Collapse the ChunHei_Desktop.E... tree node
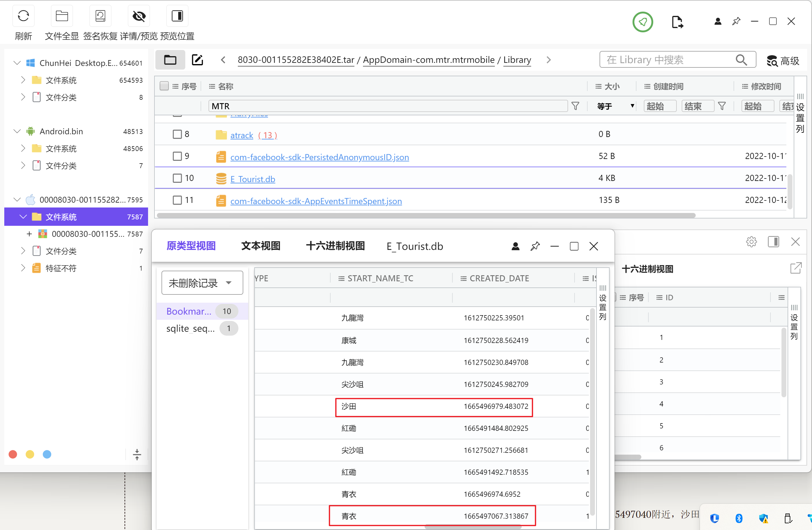The image size is (812, 530). click(17, 63)
